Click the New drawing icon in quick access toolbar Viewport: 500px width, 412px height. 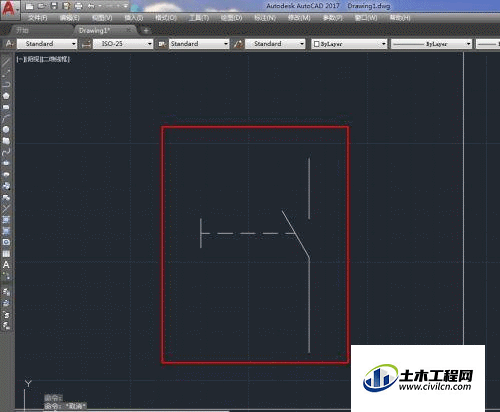(29, 6)
